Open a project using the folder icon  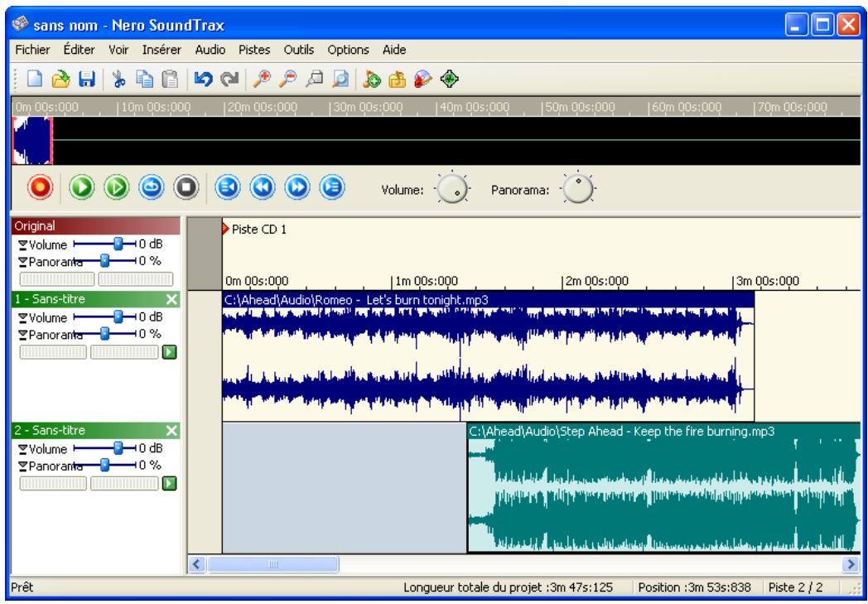pyautogui.click(x=61, y=80)
